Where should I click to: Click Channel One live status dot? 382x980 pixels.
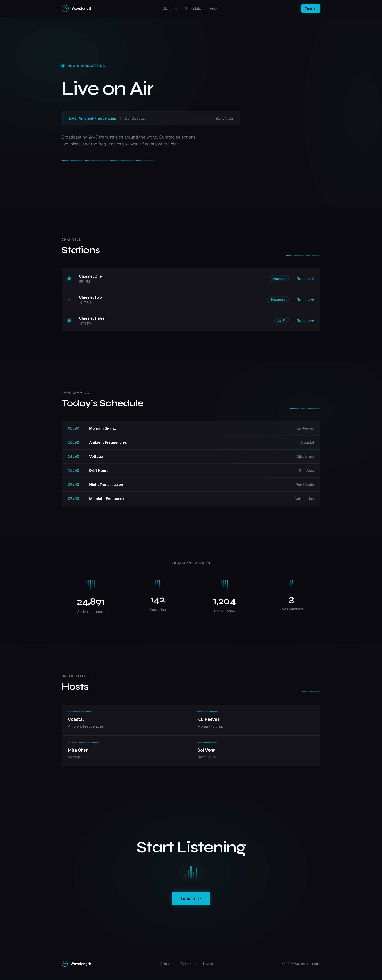(69, 279)
